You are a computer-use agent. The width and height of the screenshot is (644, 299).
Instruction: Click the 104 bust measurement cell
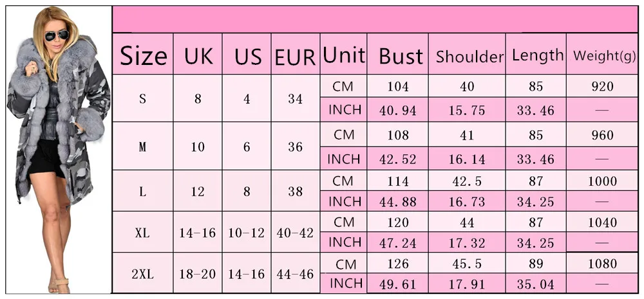[x=398, y=86]
